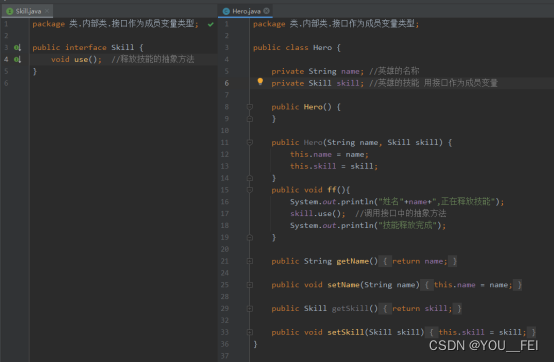Viewport: 554px width, 362px height.
Task: Click the fold end marker on line 14
Action: coord(250,178)
